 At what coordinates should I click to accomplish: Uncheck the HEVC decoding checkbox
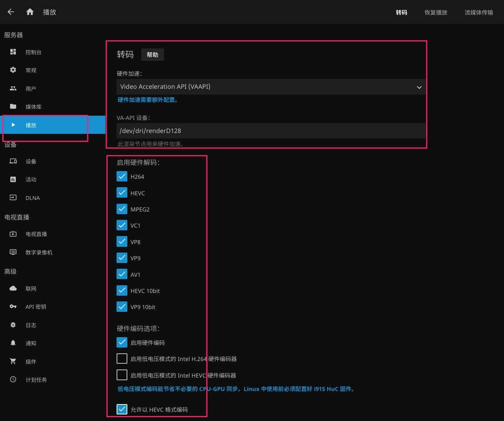click(122, 193)
